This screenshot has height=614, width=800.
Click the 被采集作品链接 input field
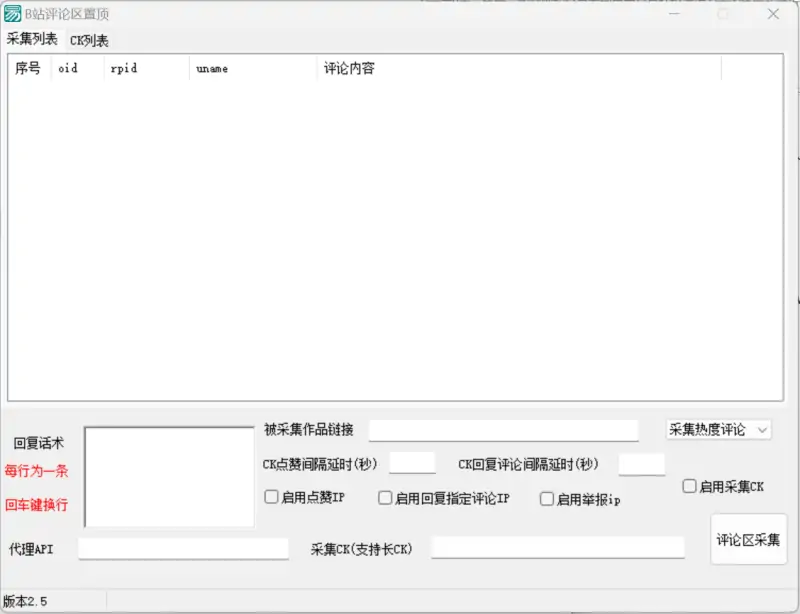pos(503,430)
